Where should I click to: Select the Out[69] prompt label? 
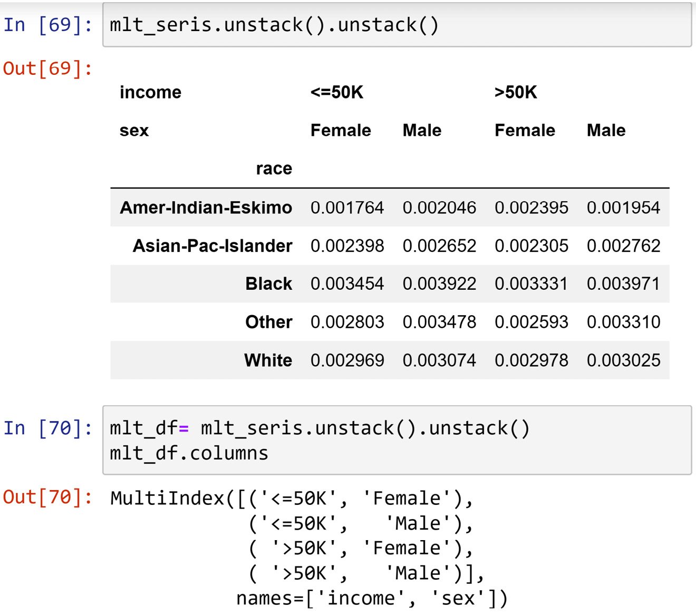[48, 68]
